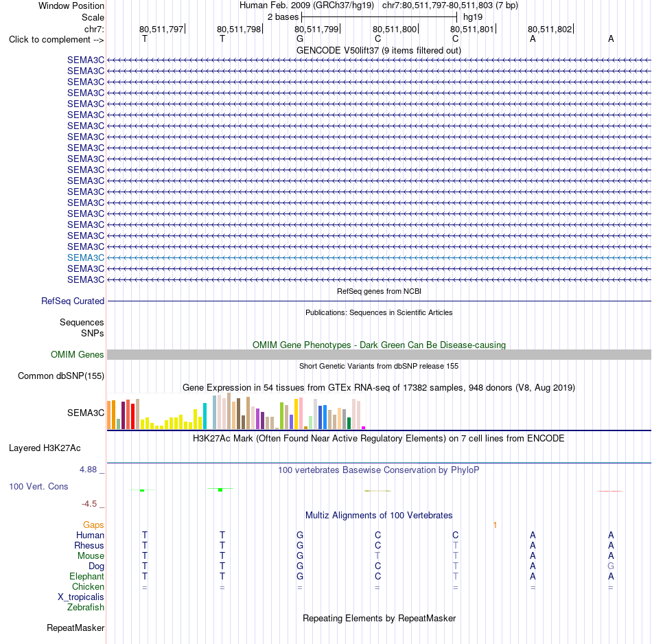
Task: Click the magenta bar ending the GTEx chart
Action: click(364, 428)
